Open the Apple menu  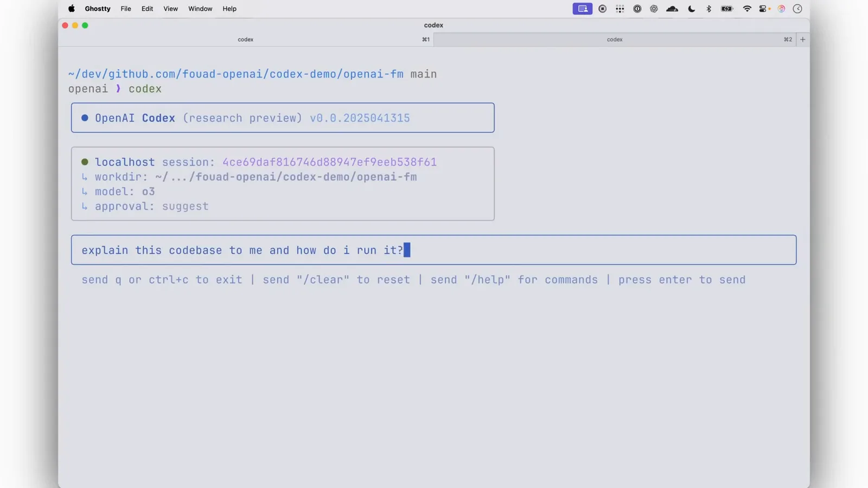click(71, 9)
